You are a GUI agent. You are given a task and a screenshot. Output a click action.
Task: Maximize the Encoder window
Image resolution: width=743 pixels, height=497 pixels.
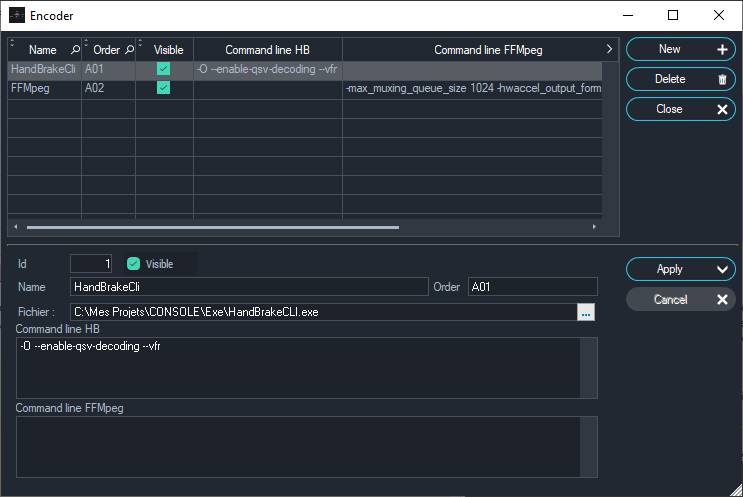tap(672, 15)
